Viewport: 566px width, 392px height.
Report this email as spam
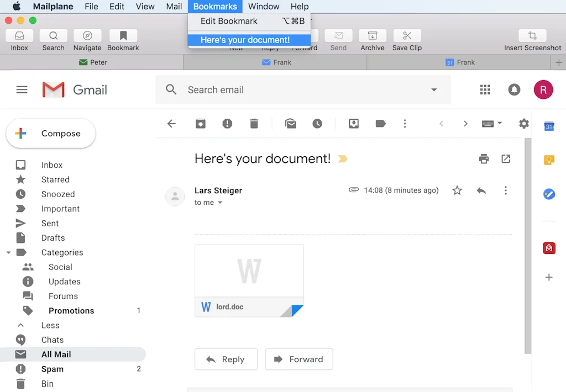tap(227, 124)
